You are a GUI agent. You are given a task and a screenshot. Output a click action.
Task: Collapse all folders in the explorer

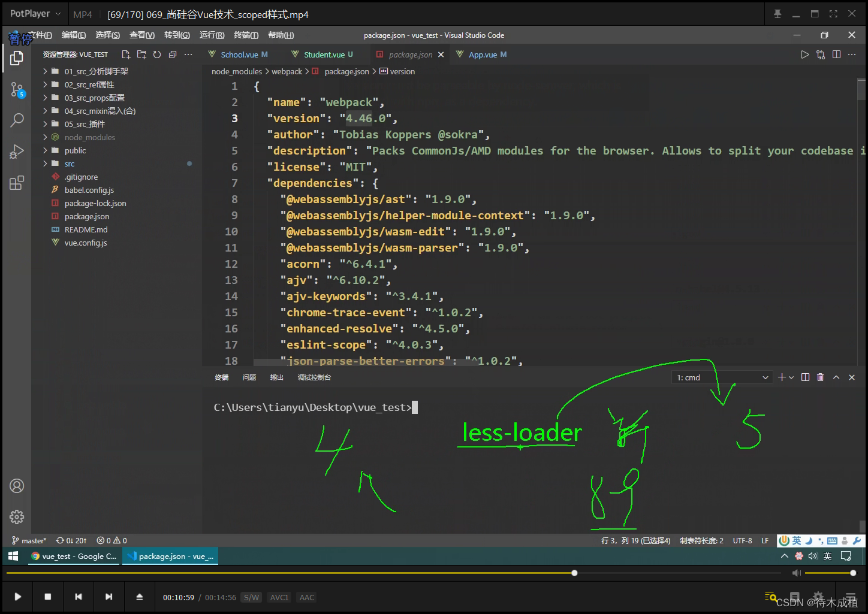point(173,55)
